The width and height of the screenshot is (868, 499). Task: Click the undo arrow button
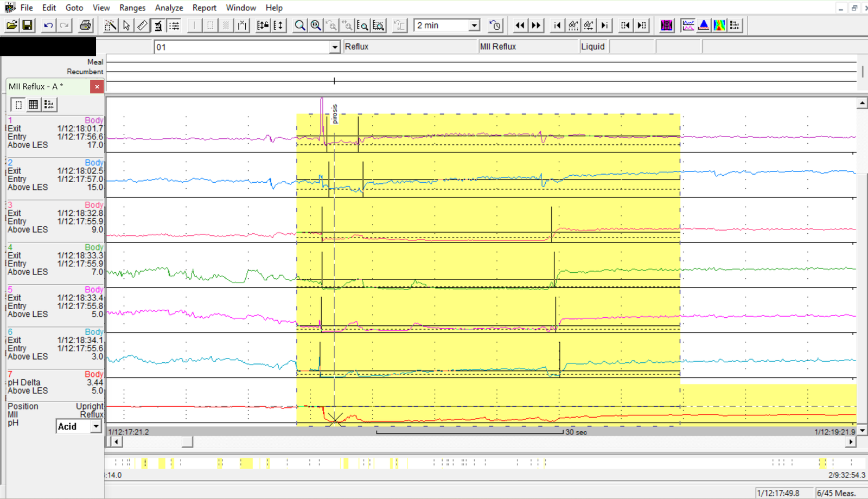point(48,25)
